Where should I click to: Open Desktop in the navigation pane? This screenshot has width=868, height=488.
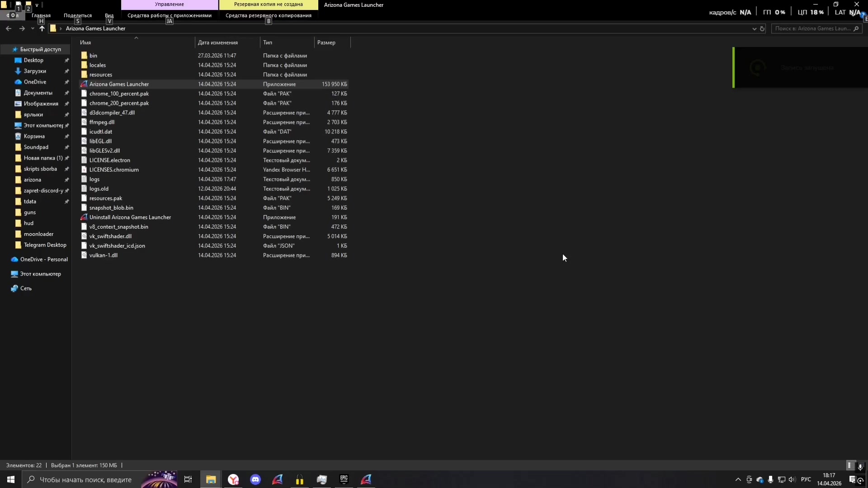(33, 60)
